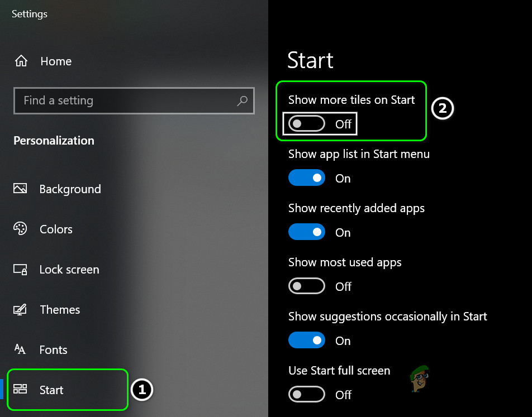Viewport: 532px width, 417px height.
Task: Click 'Show app list in Start menu' label
Action: [359, 154]
